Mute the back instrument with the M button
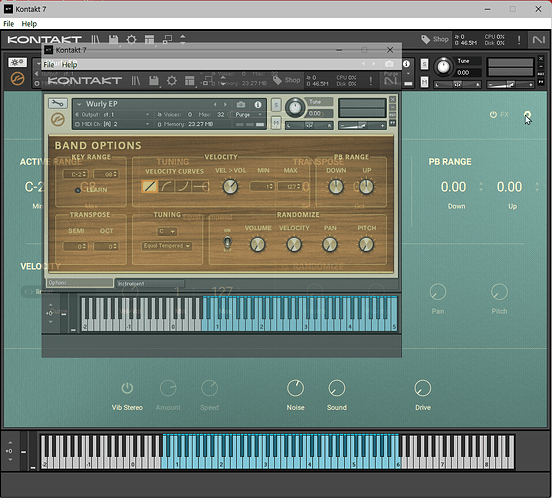553x500 pixels. tap(424, 82)
